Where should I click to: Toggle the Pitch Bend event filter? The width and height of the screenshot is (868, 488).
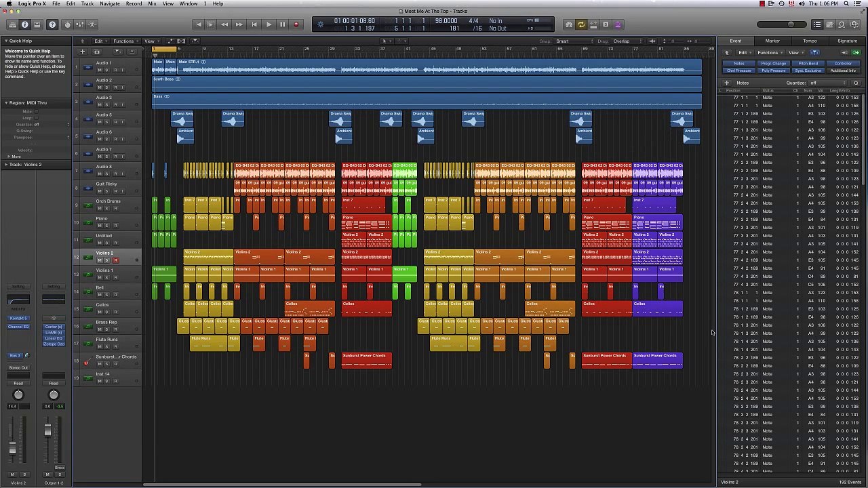pyautogui.click(x=808, y=64)
